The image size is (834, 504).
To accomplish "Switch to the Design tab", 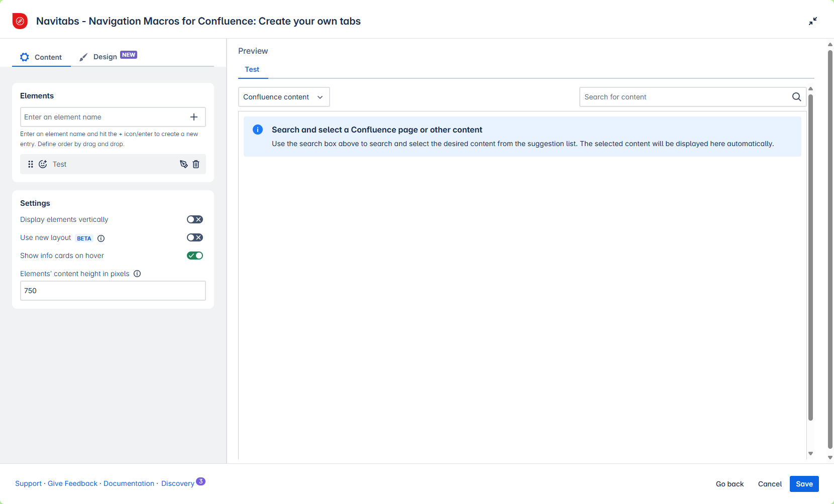I will pos(105,57).
